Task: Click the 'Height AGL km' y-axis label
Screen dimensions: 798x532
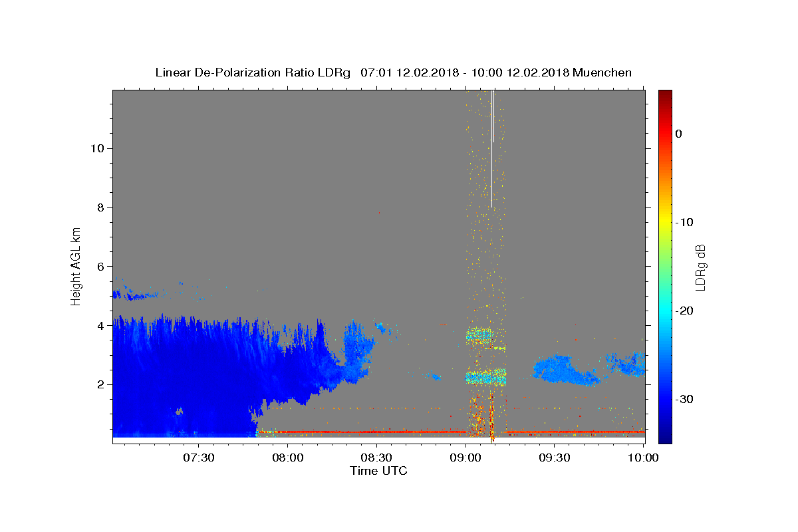Action: tap(76, 265)
